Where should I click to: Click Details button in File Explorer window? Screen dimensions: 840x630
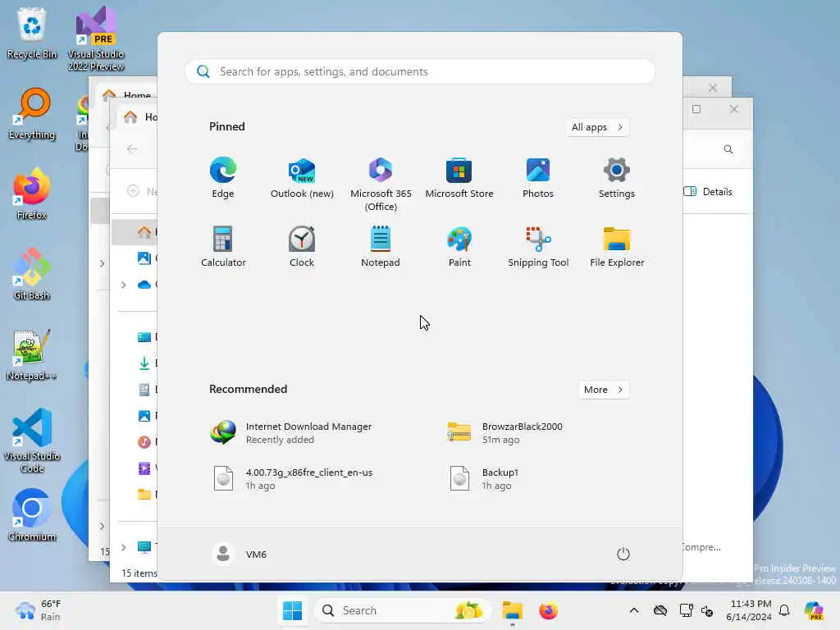(x=708, y=192)
